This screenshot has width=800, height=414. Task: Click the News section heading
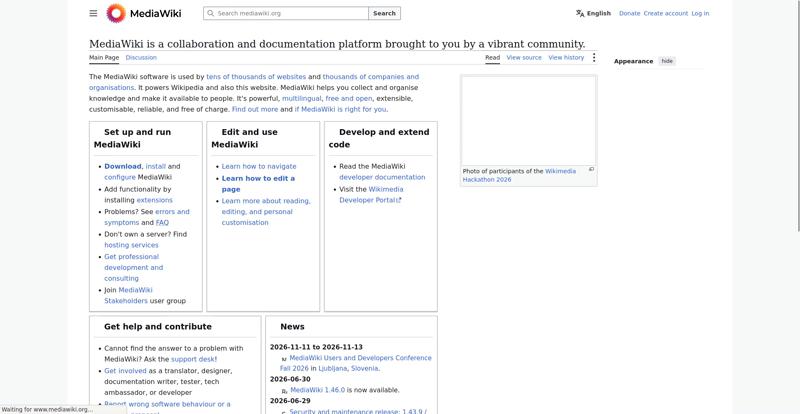coord(292,327)
